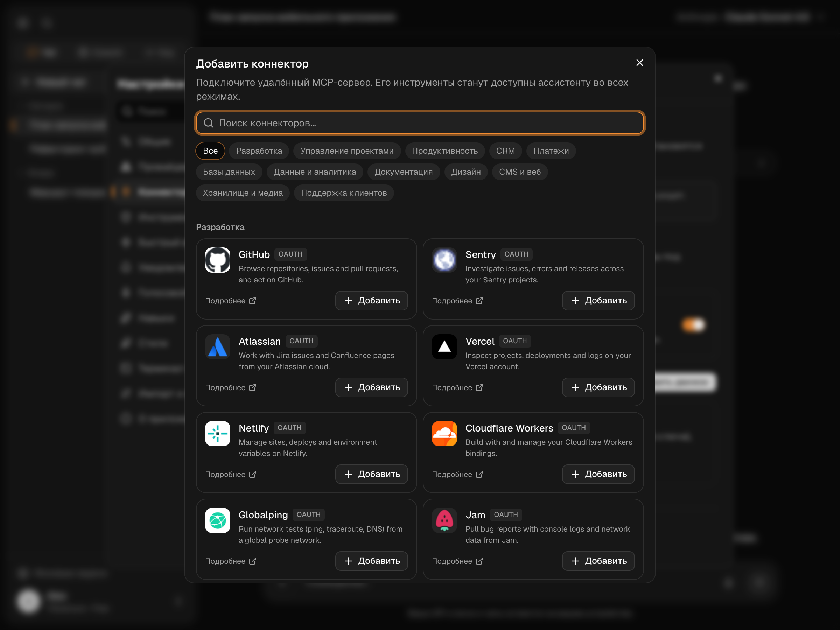Toggle the orange switch behind the dialog
The width and height of the screenshot is (840, 630).
pyautogui.click(x=693, y=325)
